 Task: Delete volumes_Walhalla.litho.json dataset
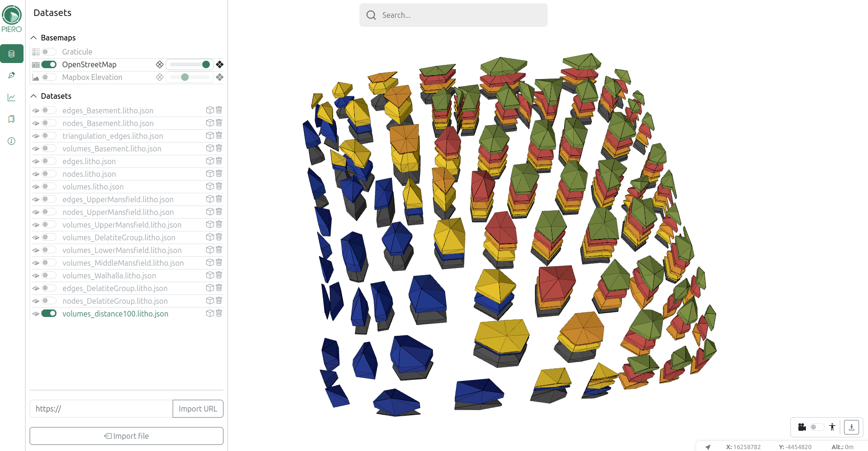(x=219, y=275)
